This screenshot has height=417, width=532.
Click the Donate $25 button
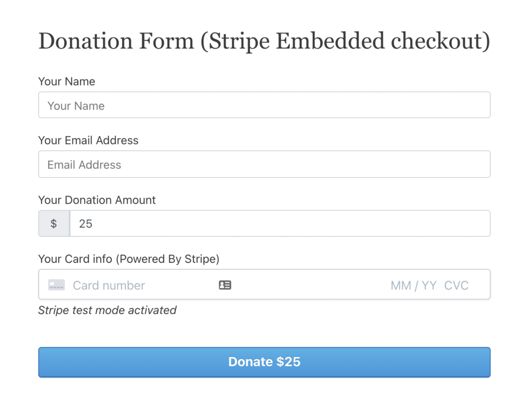click(264, 362)
